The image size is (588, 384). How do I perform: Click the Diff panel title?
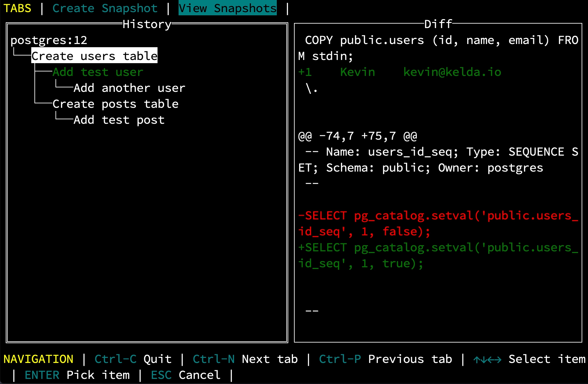pyautogui.click(x=438, y=24)
